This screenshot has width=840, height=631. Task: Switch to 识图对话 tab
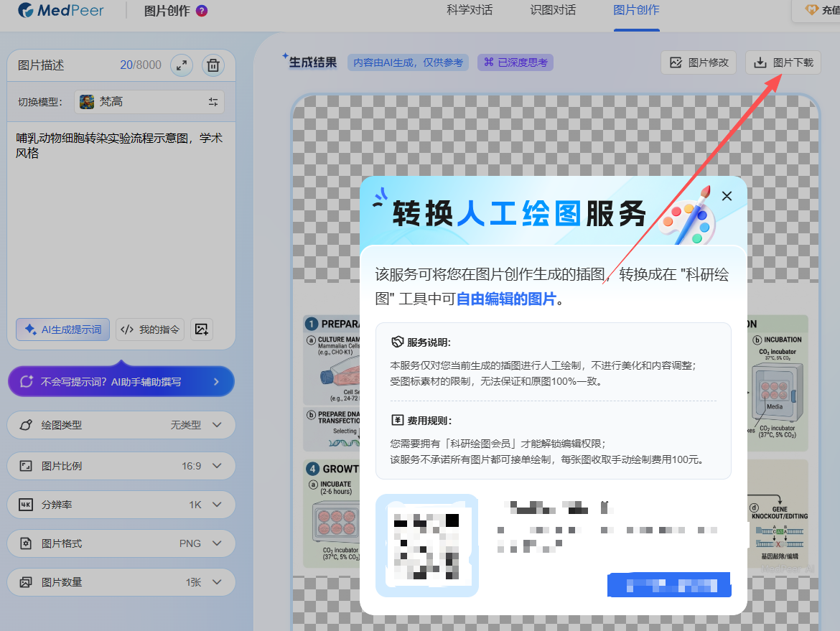553,10
